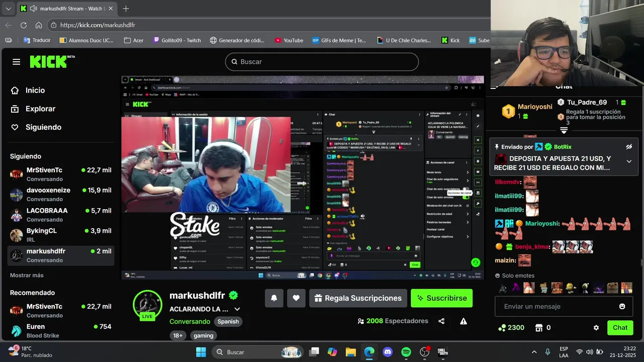Open the Kick hamburger sidebar menu

[17, 62]
